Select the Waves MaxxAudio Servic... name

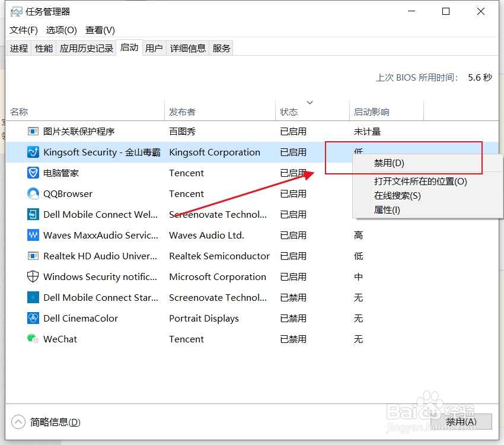(x=101, y=236)
